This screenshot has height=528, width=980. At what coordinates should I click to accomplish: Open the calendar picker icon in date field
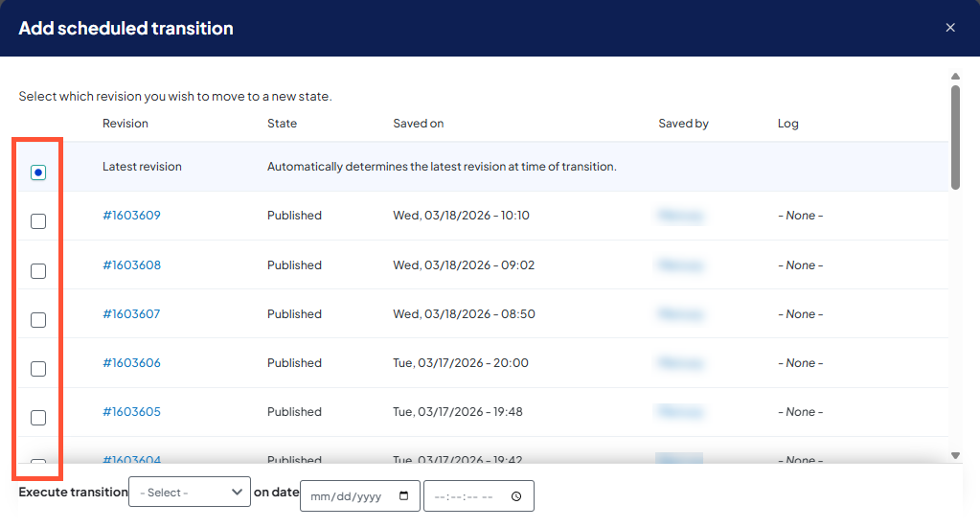click(403, 496)
